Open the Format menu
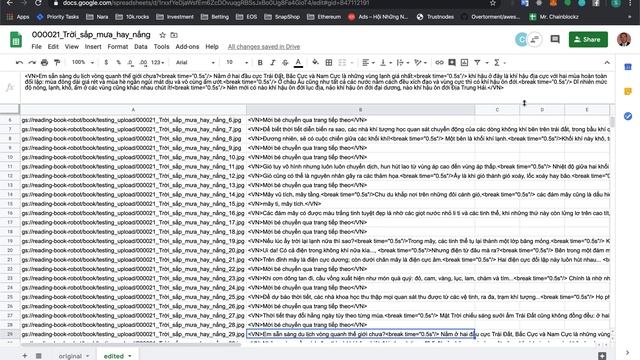 pos(118,47)
